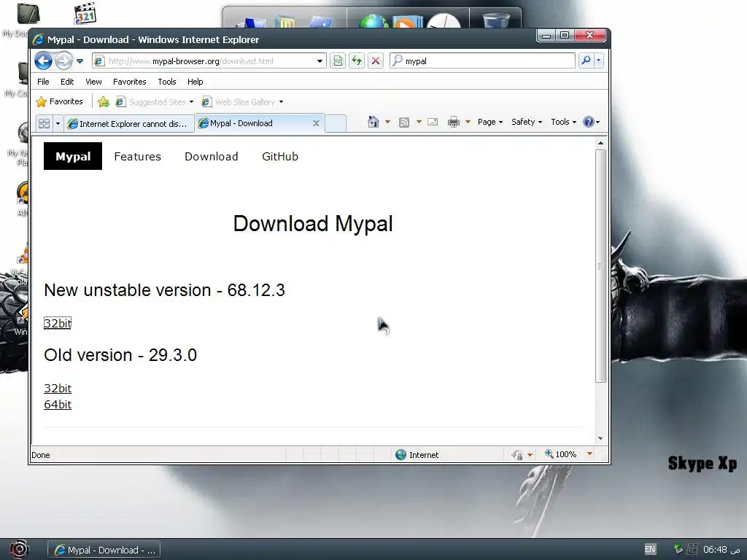Open the Tools menu in menu bar

pos(167,82)
